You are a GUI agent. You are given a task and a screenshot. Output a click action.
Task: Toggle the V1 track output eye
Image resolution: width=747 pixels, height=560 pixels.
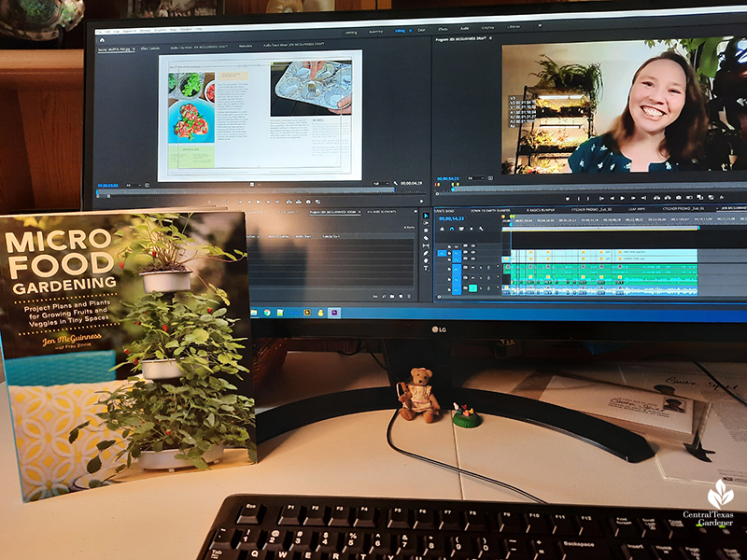click(x=473, y=259)
